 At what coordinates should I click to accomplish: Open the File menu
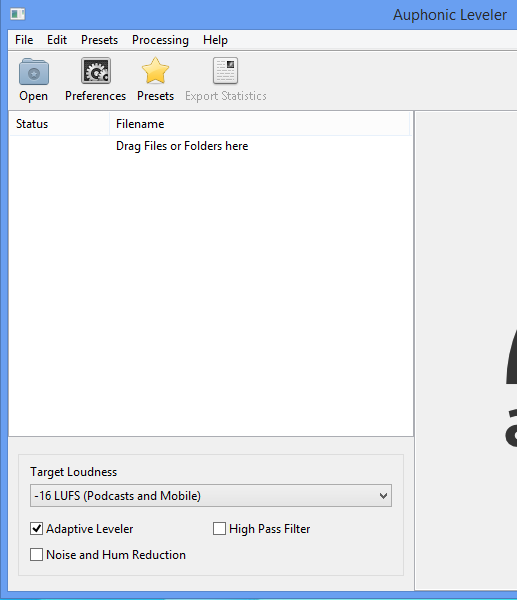tap(24, 40)
